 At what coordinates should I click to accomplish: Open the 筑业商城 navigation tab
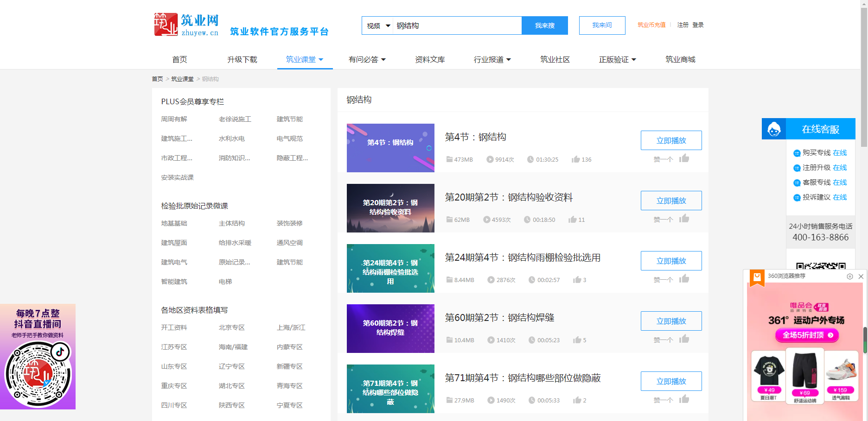pos(680,59)
